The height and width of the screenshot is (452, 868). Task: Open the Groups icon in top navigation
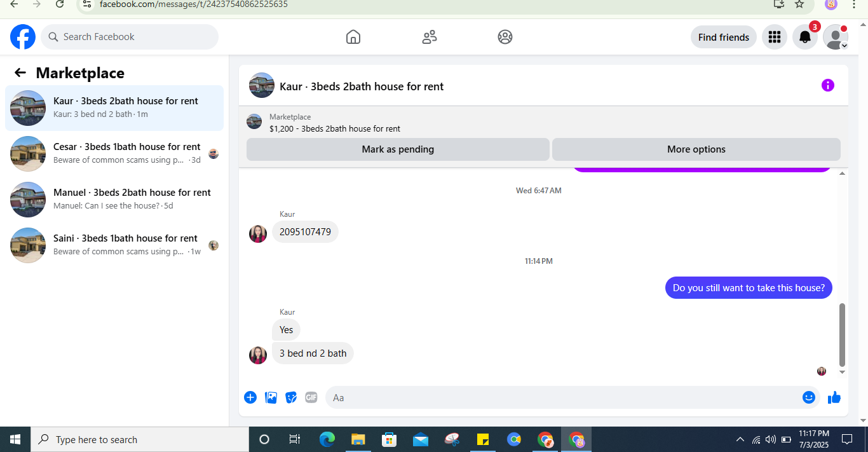click(x=505, y=37)
